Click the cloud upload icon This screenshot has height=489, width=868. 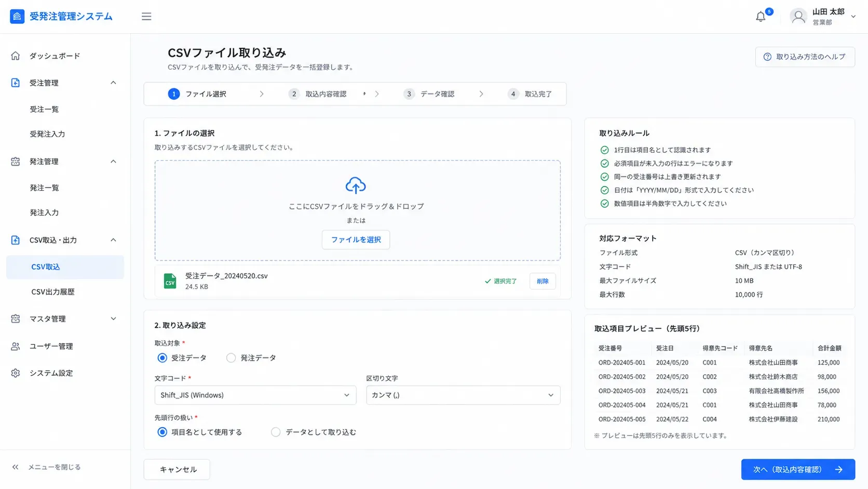tap(356, 186)
